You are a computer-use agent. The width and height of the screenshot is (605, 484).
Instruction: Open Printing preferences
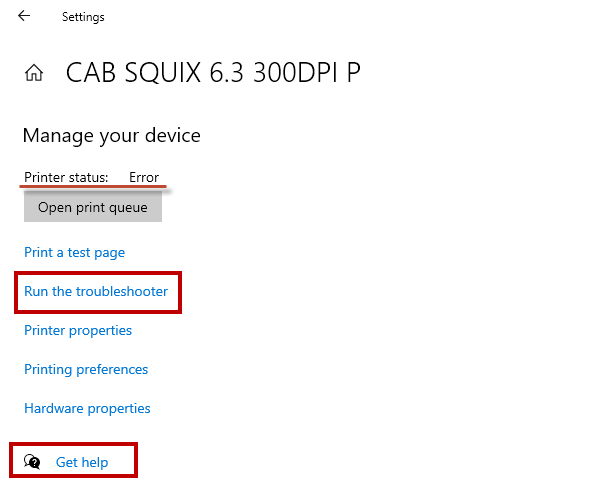tap(86, 370)
